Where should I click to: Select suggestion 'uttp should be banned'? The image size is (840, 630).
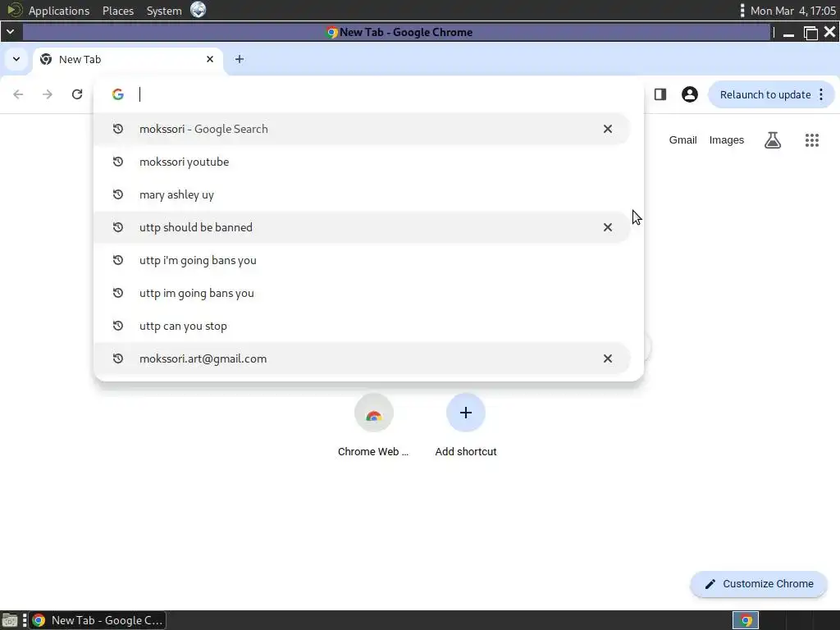click(x=362, y=227)
